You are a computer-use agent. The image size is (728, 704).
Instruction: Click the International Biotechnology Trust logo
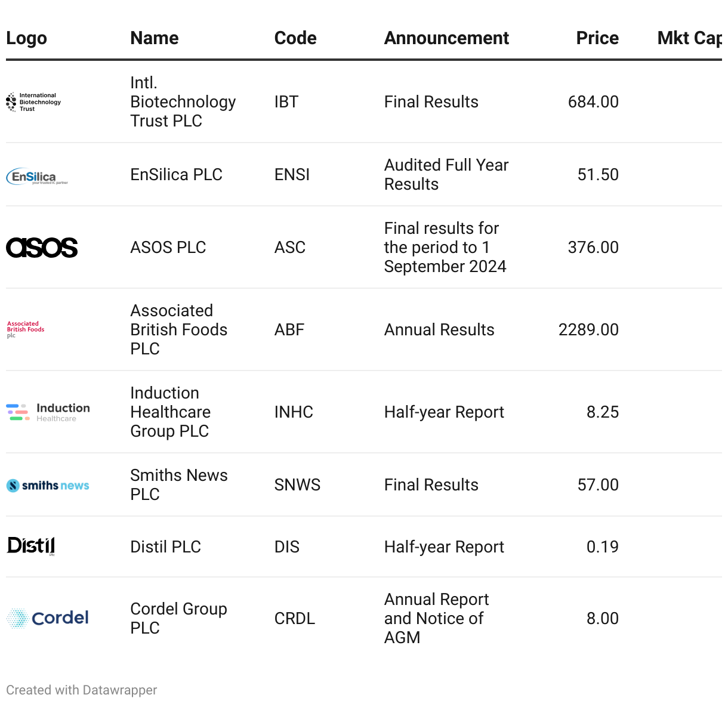click(33, 102)
